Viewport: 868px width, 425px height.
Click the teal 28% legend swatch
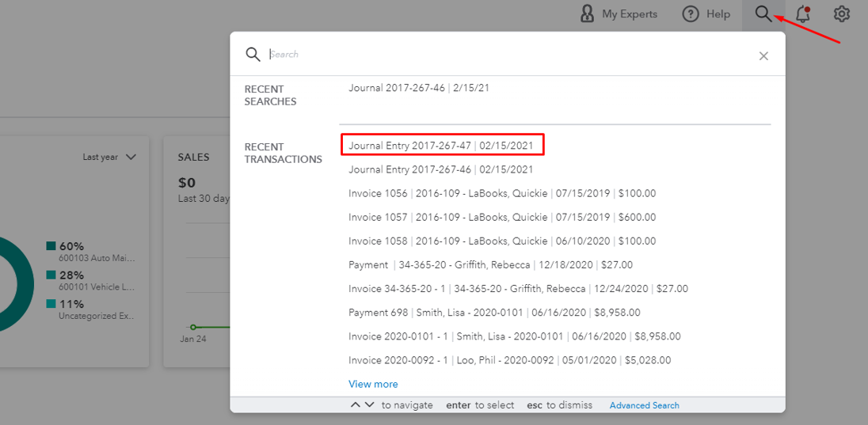coord(51,275)
